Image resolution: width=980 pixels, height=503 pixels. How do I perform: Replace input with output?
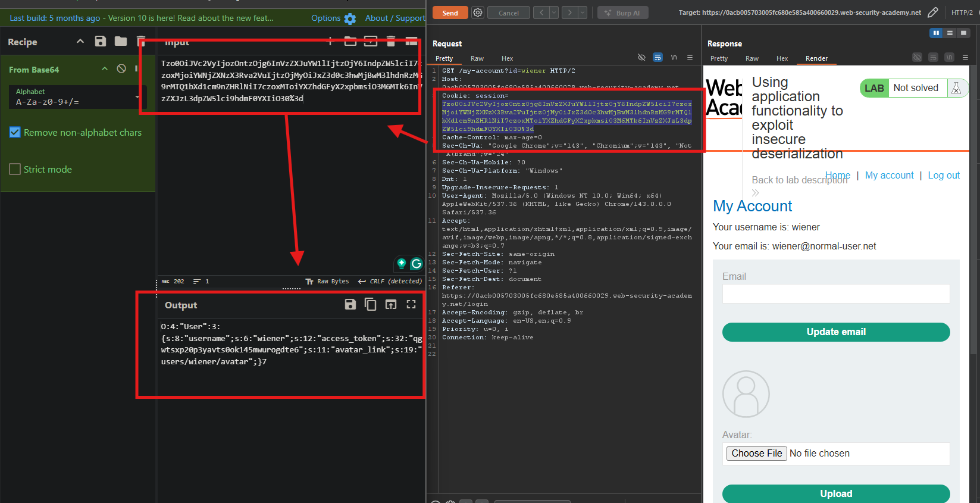(x=391, y=304)
